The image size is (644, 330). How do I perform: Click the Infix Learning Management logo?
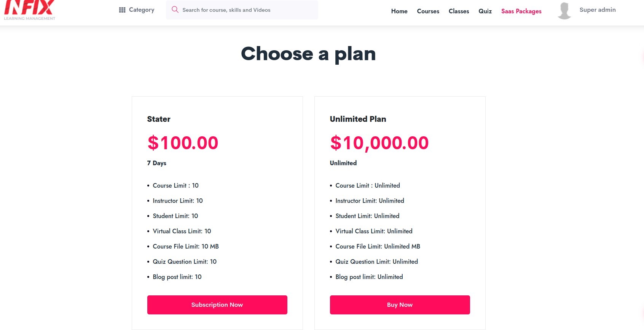(x=29, y=10)
